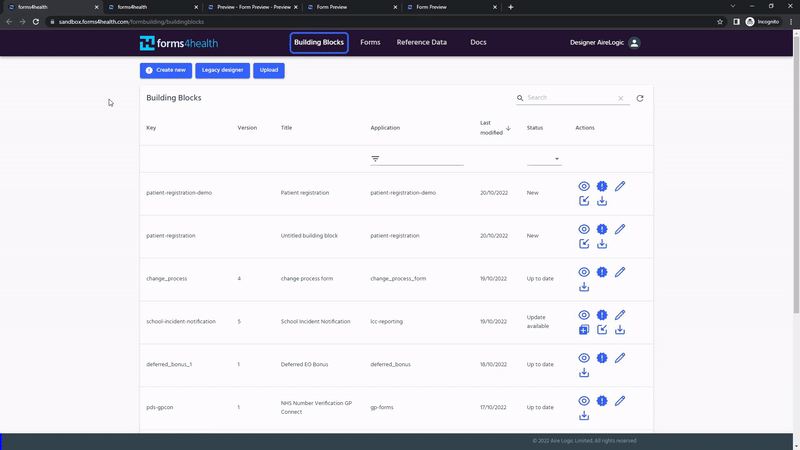Edit Deferred EO Bonus with the pencil
800x450 pixels.
(620, 358)
